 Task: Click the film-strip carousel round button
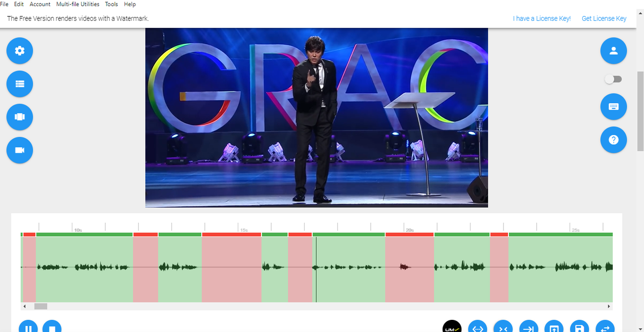point(20,117)
